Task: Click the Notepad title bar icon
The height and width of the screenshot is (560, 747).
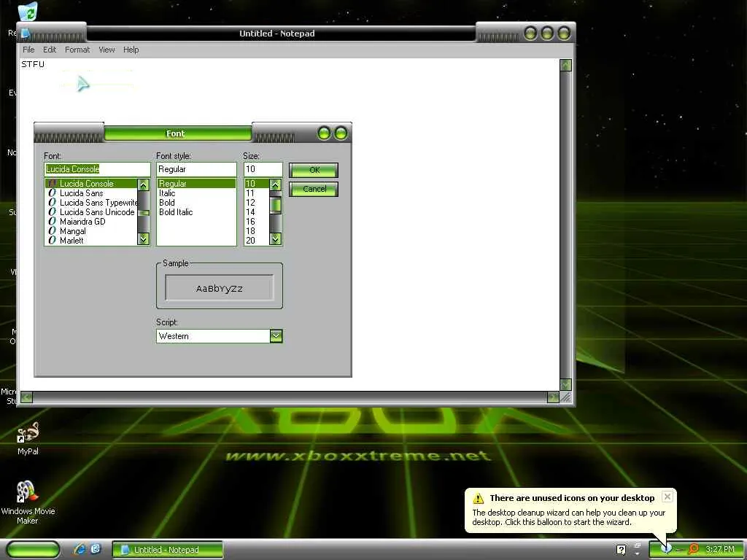Action: coord(26,34)
